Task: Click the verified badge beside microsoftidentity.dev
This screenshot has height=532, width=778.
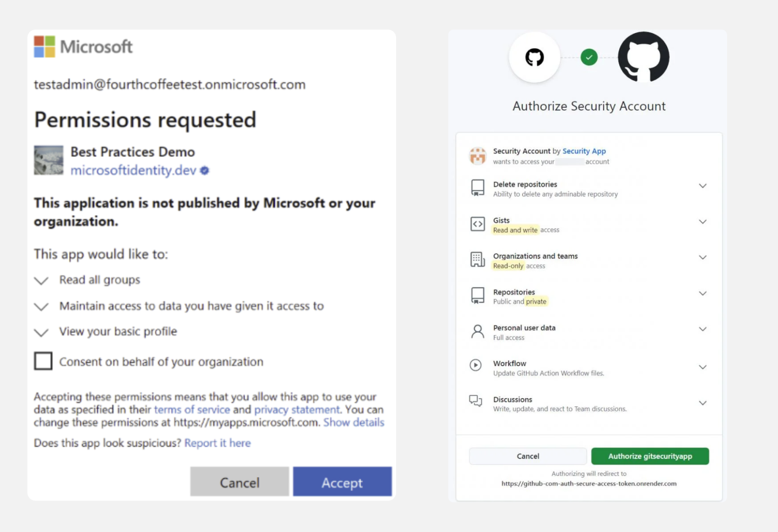Action: click(204, 170)
